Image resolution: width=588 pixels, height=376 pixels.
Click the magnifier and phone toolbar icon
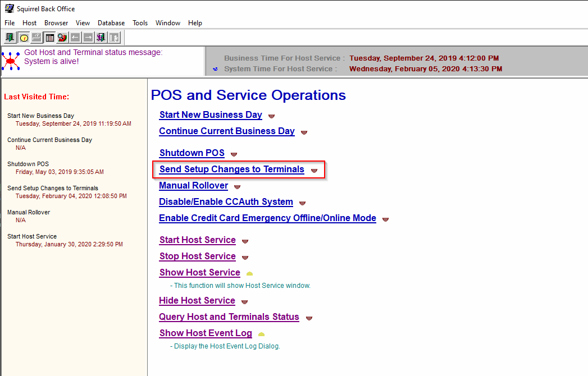(62, 38)
